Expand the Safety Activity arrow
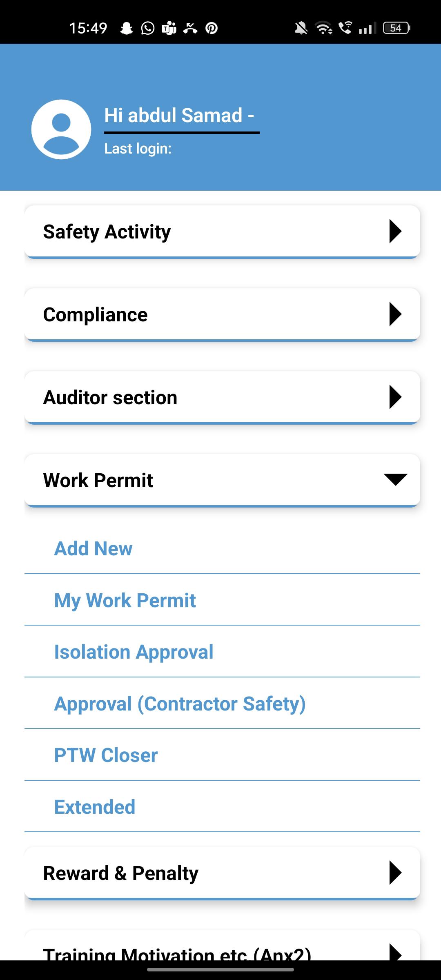 pyautogui.click(x=395, y=232)
